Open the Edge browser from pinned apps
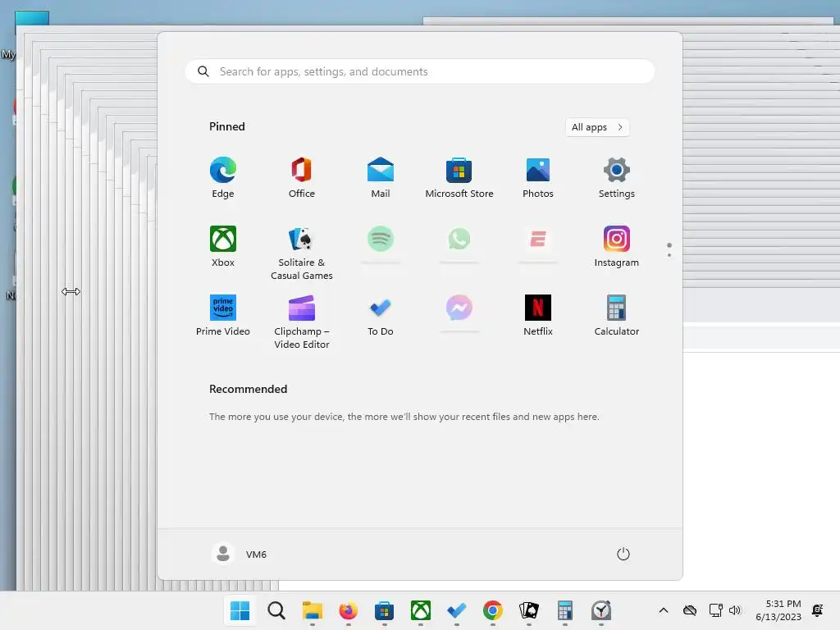Screen dimensions: 840x630 [x=223, y=178]
